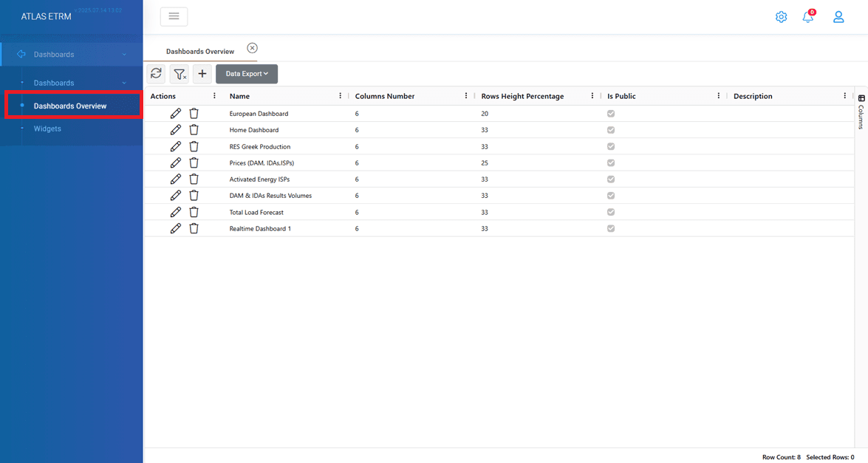Delete the DAM & IDAs Results Volumes row
868x463 pixels.
pos(194,195)
